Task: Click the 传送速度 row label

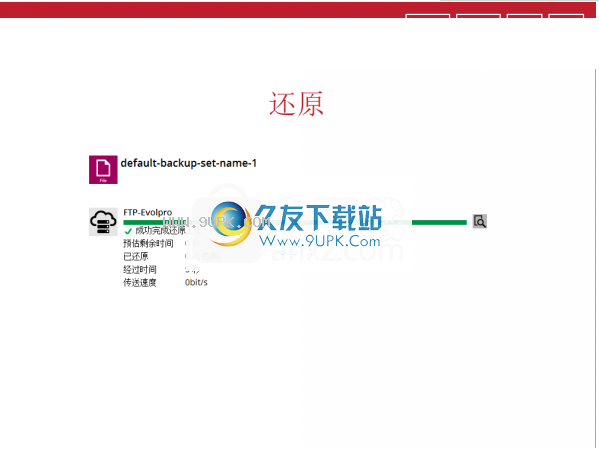Action: click(x=140, y=282)
